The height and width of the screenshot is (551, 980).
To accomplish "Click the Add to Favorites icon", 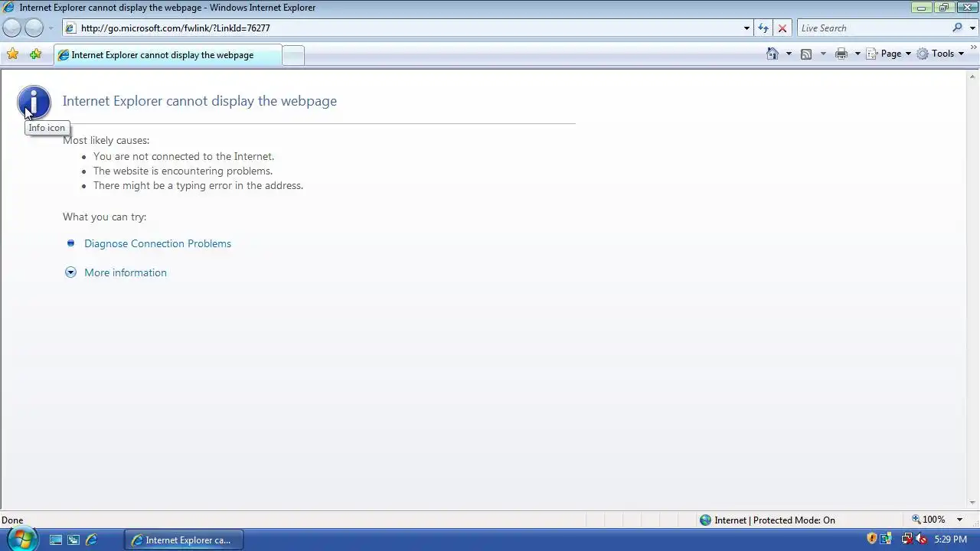I will coord(35,54).
